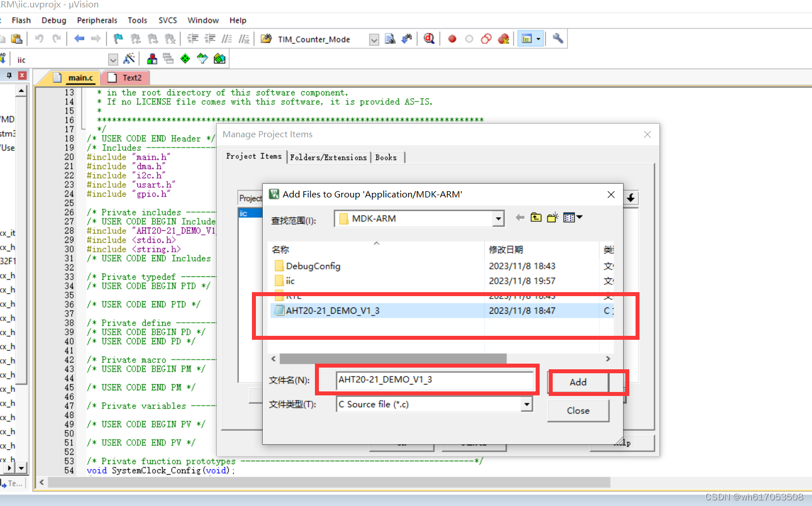Select the Books tab
This screenshot has height=506, width=812.
tap(386, 158)
